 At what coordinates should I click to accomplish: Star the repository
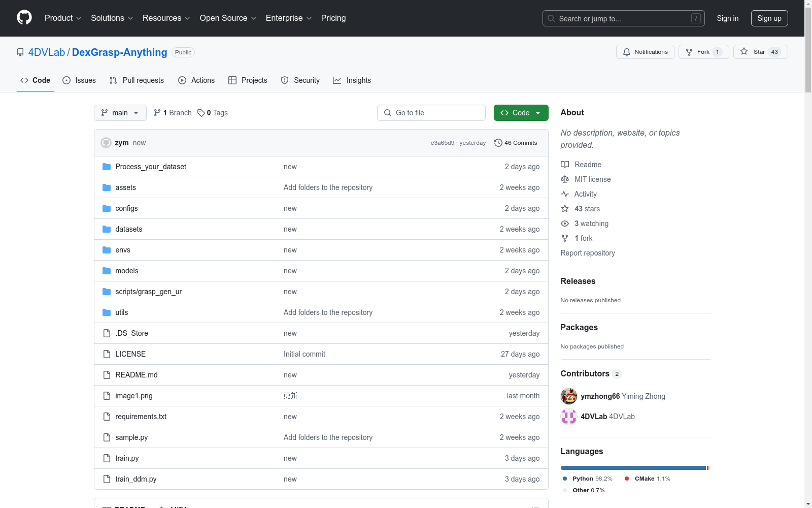point(760,52)
